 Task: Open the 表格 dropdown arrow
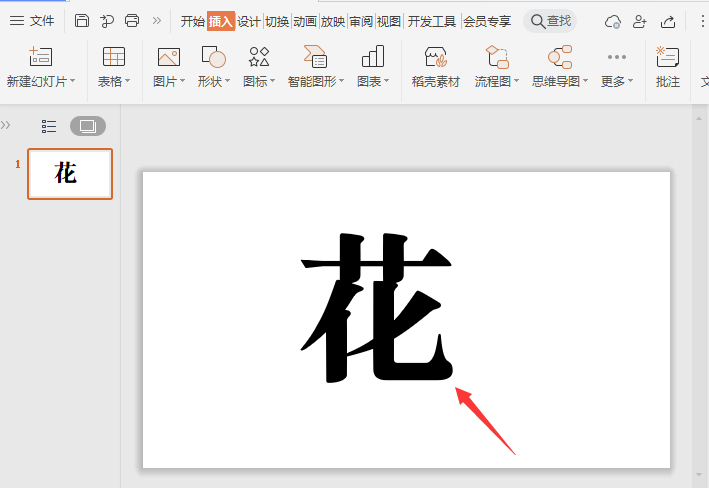(127, 81)
